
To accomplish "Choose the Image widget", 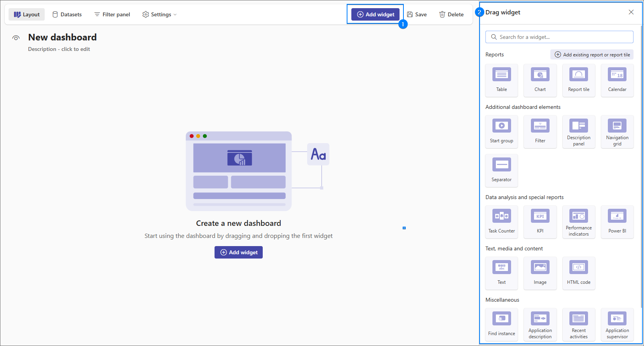I will (x=540, y=273).
